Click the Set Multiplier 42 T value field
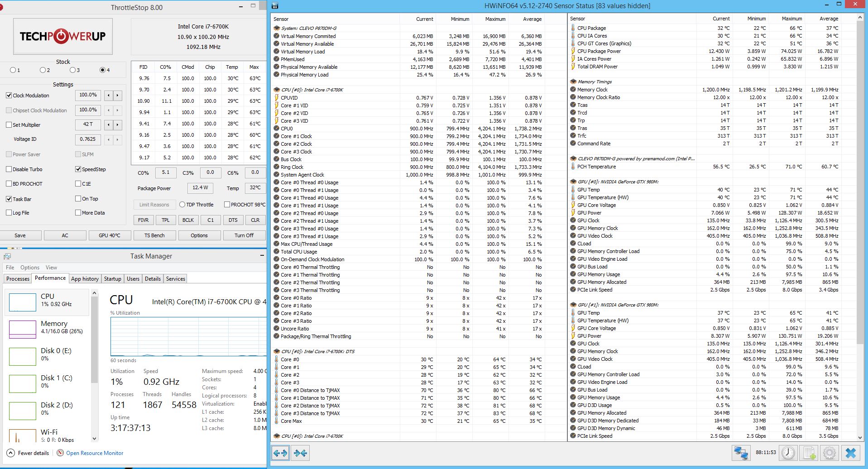868x469 pixels. [88, 124]
